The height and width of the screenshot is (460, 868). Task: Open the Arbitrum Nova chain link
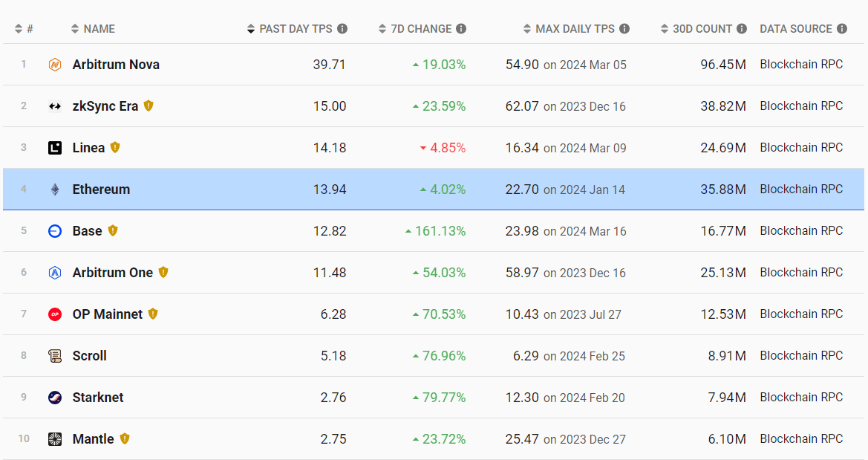coord(116,65)
